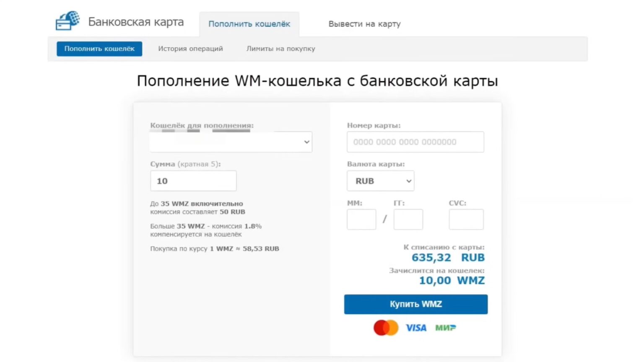Click the 10,00 WMZ credited amount
This screenshot has height=362, width=644.
tap(452, 280)
